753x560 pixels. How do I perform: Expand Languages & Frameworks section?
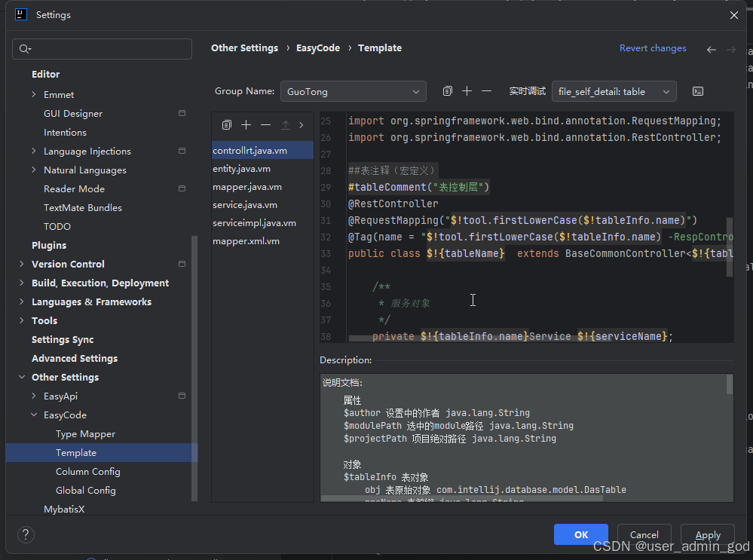22,301
